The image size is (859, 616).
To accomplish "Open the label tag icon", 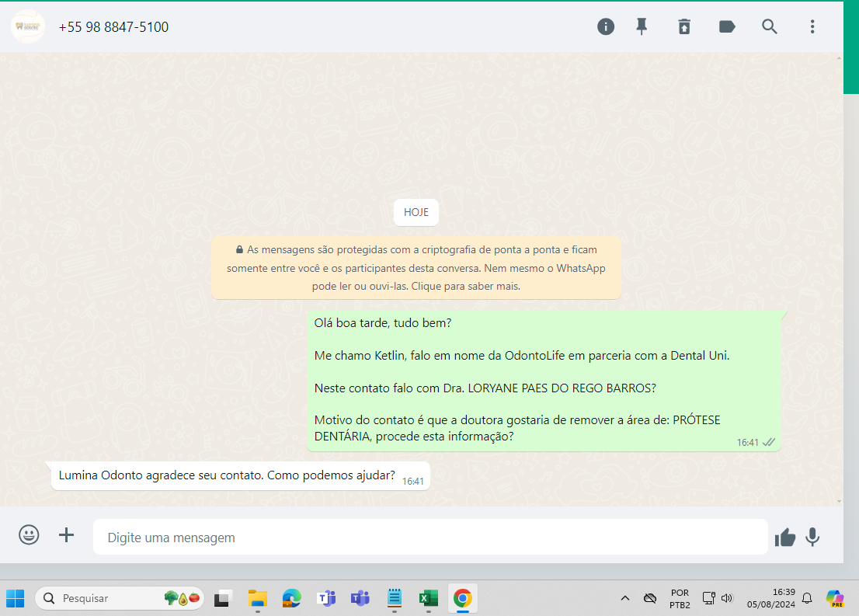I will tap(727, 26).
